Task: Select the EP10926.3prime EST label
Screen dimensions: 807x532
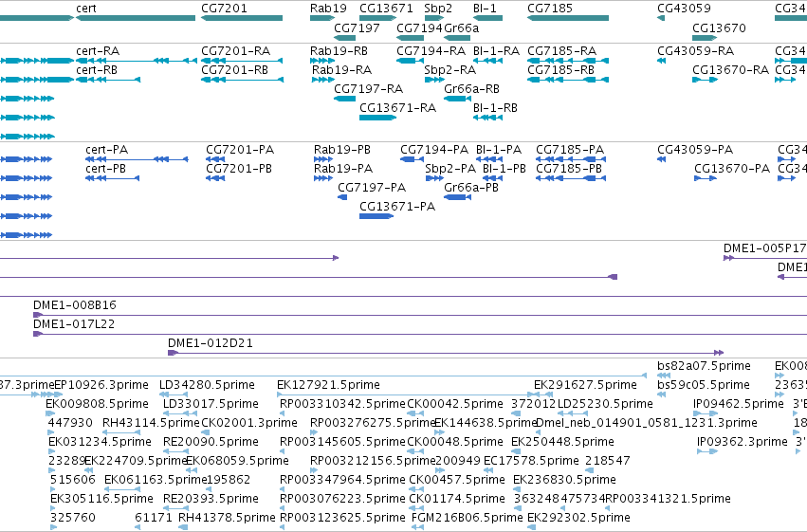Action: point(101,385)
